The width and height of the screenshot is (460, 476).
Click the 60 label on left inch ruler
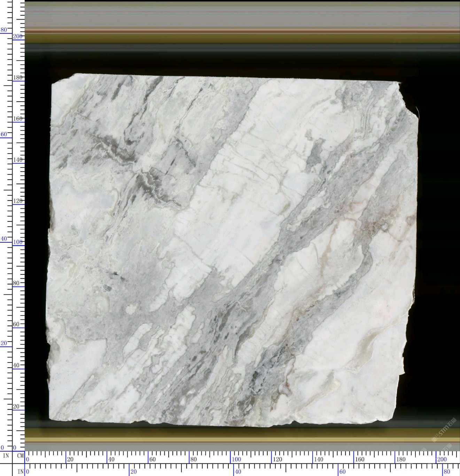[3, 134]
